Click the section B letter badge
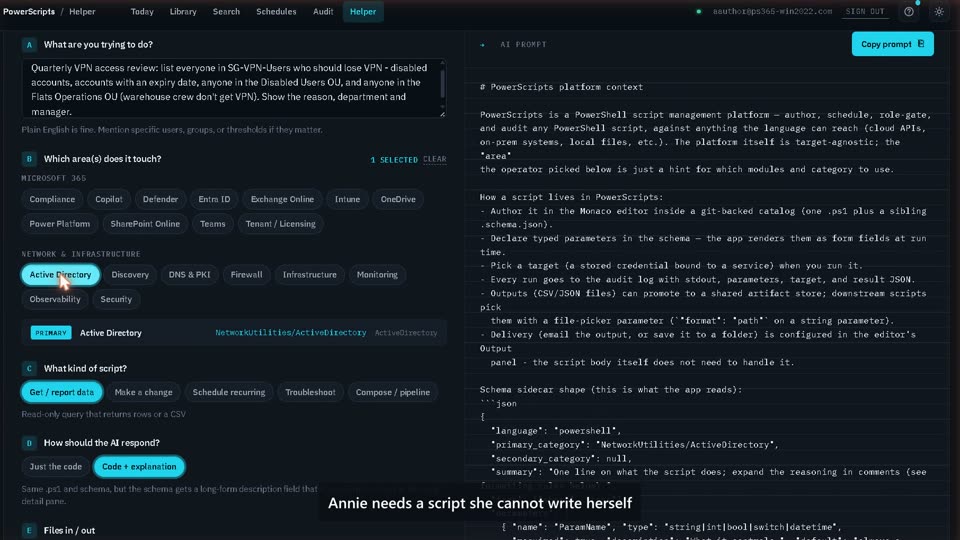Screen dimensions: 960x540 (29, 159)
